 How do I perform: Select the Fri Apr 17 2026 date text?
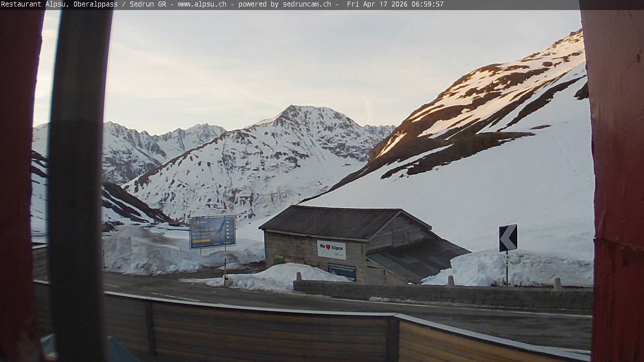[377, 5]
